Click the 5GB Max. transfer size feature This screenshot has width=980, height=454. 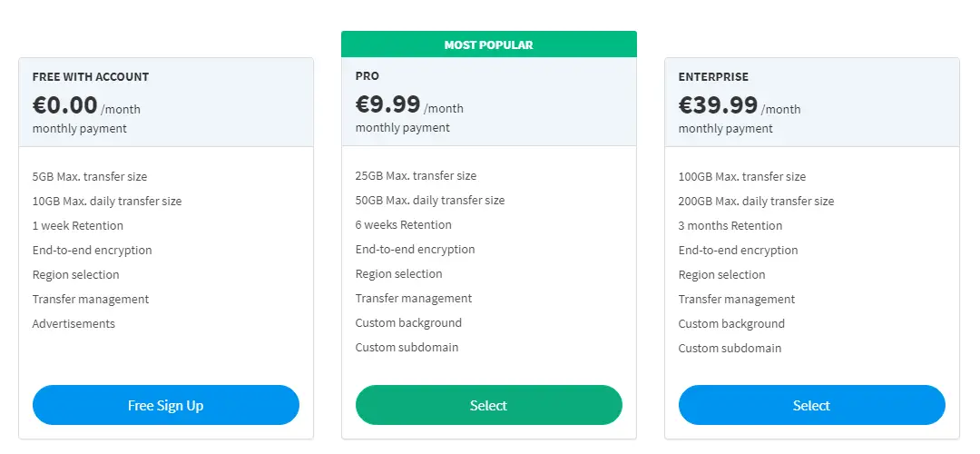90,177
